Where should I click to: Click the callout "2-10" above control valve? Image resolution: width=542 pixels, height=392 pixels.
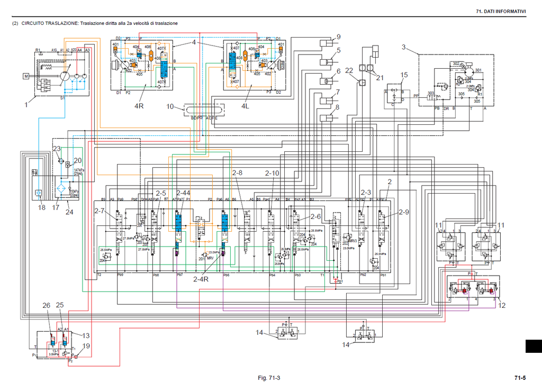tap(272, 173)
